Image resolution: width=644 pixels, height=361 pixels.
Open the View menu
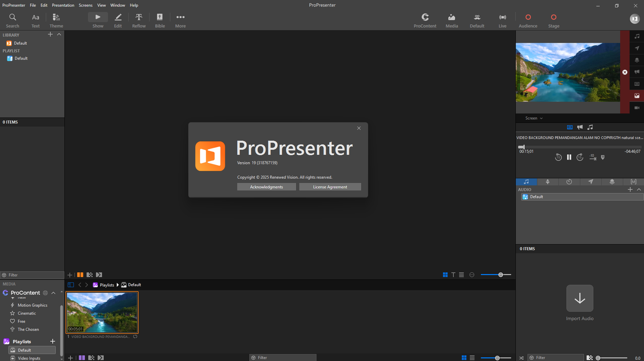pos(101,5)
